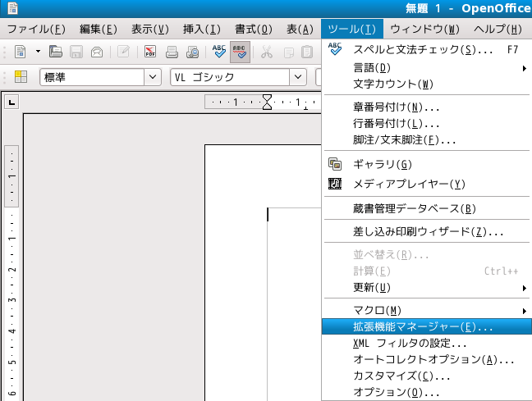Expand the paragraph style dropdown arrow
Screen dimensions: 532x401
[x=153, y=77]
